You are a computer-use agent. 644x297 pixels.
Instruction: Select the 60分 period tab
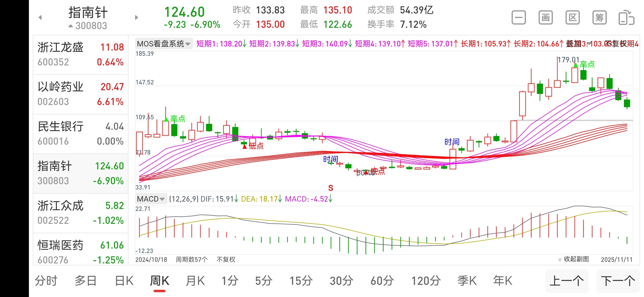(382, 281)
